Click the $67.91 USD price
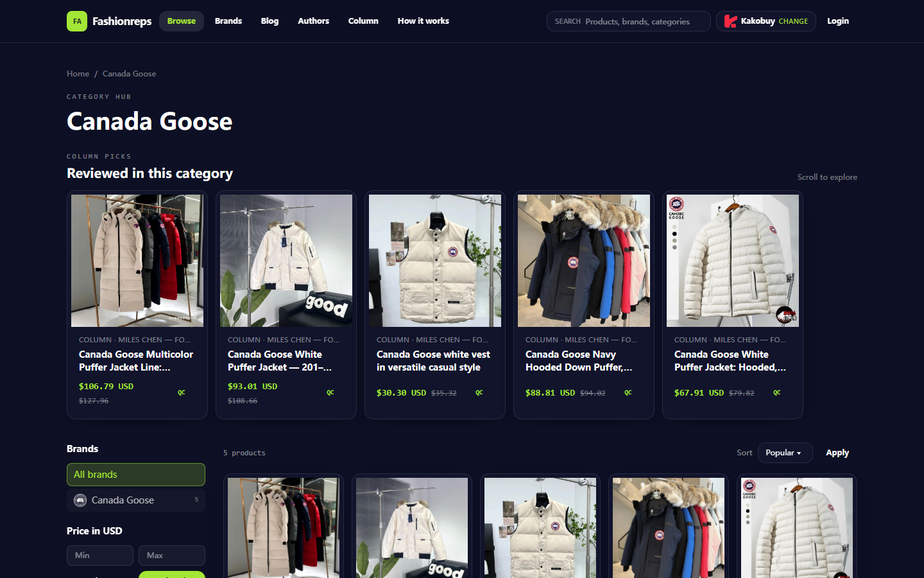 pos(699,393)
